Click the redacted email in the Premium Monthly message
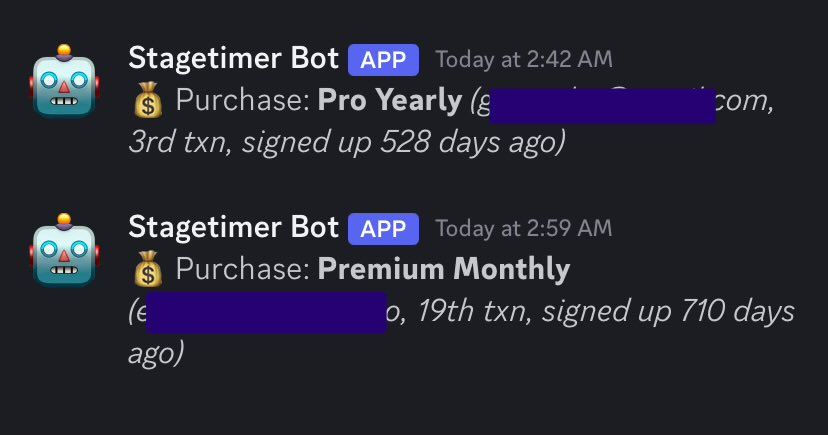The image size is (828, 435). 266,312
